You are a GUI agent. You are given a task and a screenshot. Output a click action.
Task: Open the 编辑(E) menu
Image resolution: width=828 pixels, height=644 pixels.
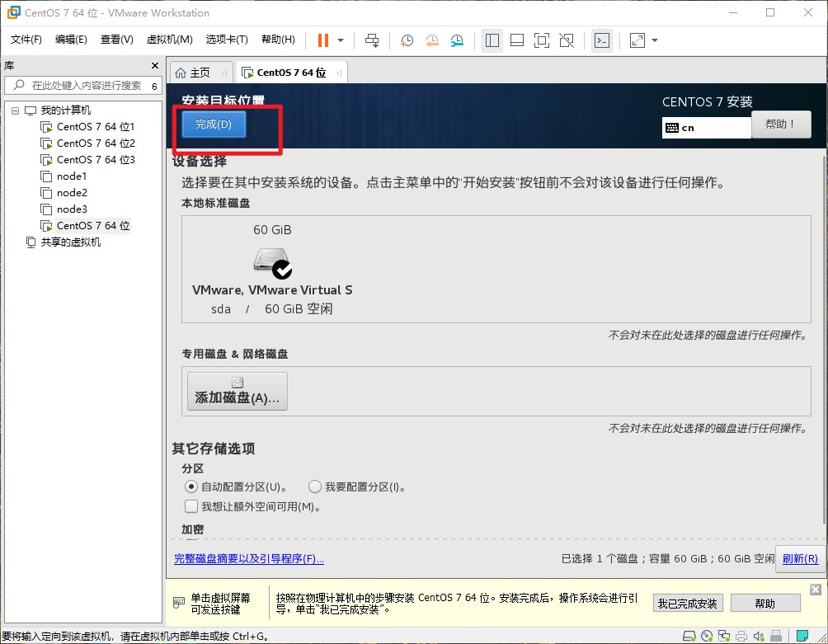[71, 40]
